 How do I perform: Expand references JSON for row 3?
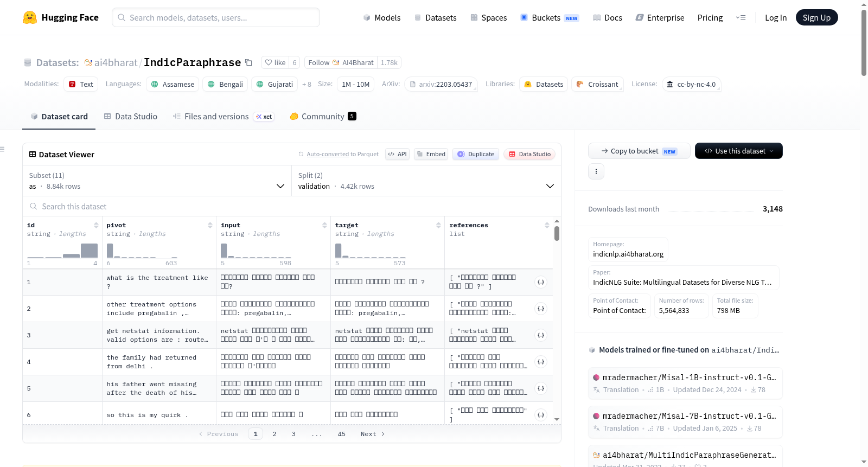541,335
